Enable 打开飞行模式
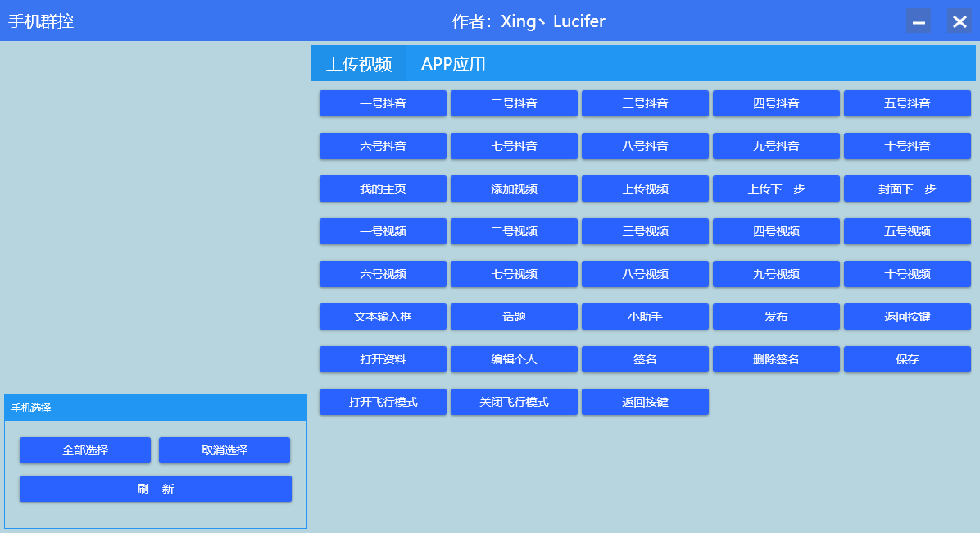Screen dimensions: 980x533 coord(383,402)
